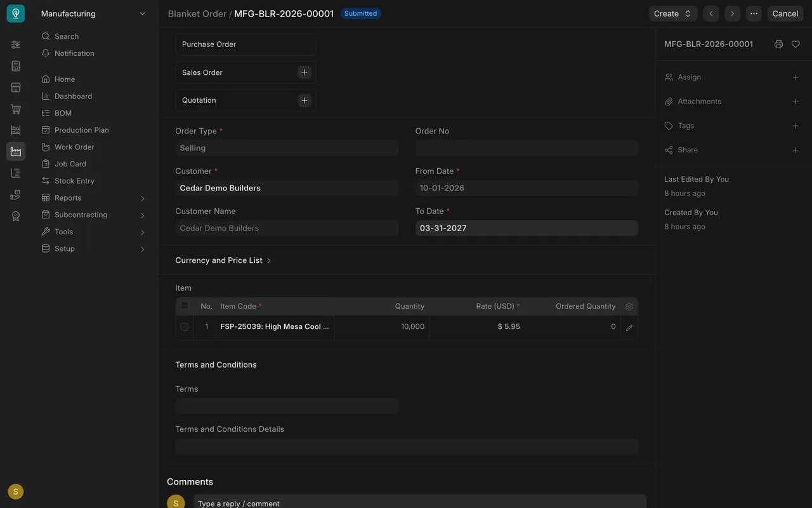Viewport: 812px width, 508px height.
Task: Open the three-dots more actions menu
Action: click(754, 13)
